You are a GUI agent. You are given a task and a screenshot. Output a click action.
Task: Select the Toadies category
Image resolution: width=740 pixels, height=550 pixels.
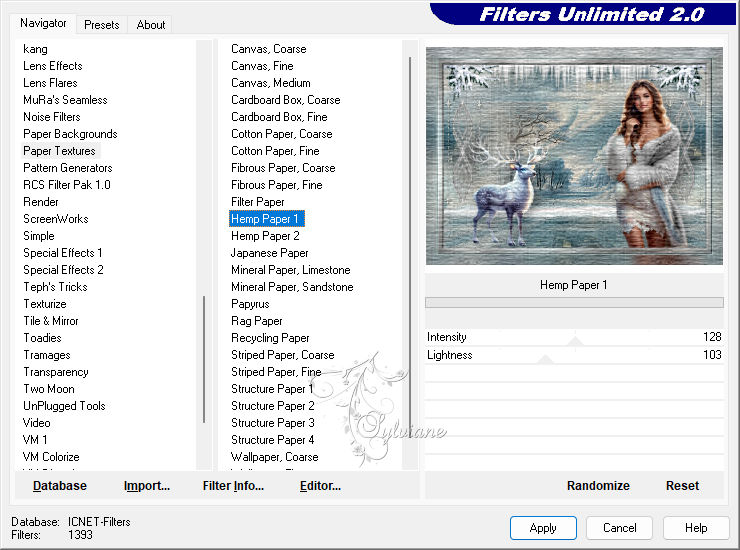point(42,338)
